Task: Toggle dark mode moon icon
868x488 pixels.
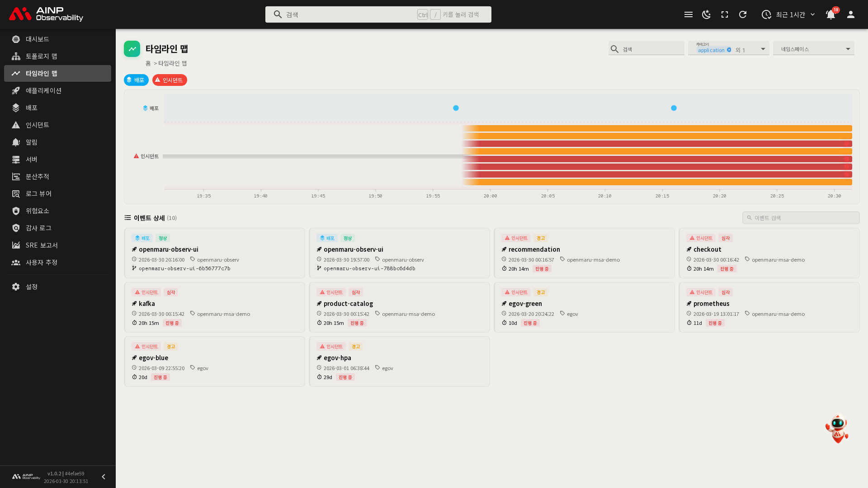Action: pyautogui.click(x=706, y=14)
